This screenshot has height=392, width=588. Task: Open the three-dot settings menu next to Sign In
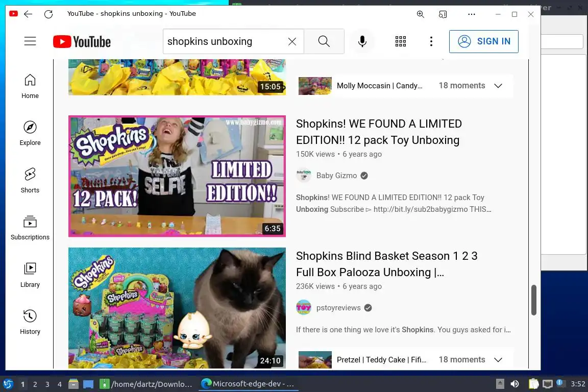point(431,41)
